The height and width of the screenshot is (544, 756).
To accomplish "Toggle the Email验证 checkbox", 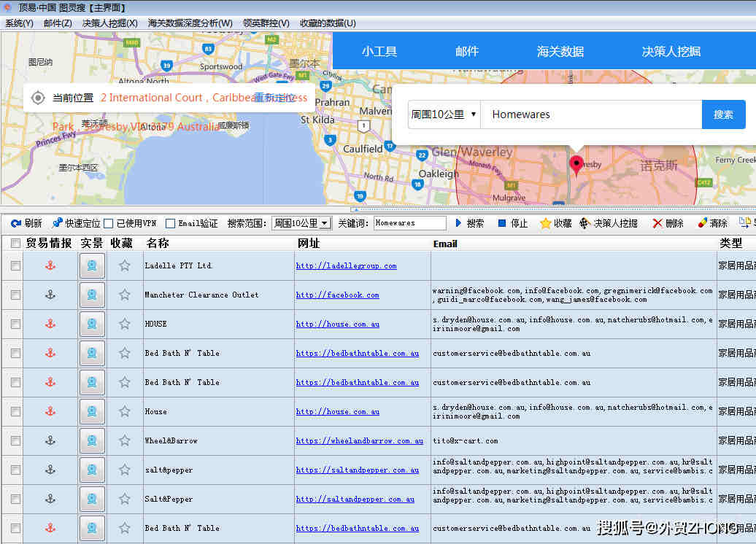I will pos(170,223).
